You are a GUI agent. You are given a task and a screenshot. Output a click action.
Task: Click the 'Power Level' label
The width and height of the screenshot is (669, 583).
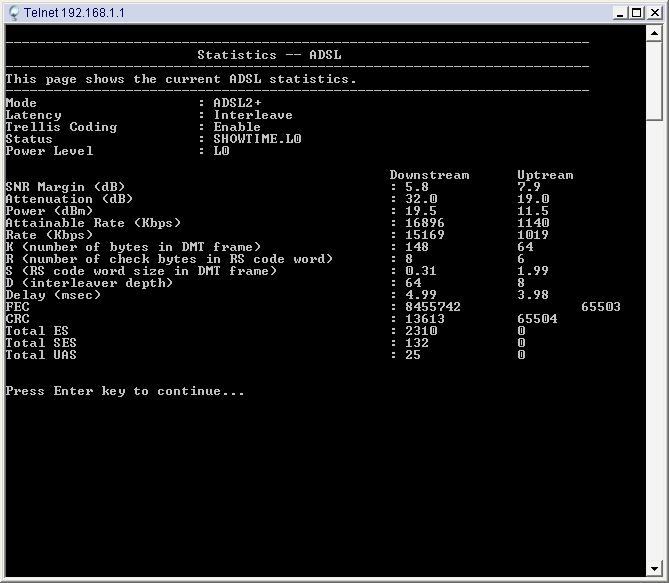click(49, 151)
